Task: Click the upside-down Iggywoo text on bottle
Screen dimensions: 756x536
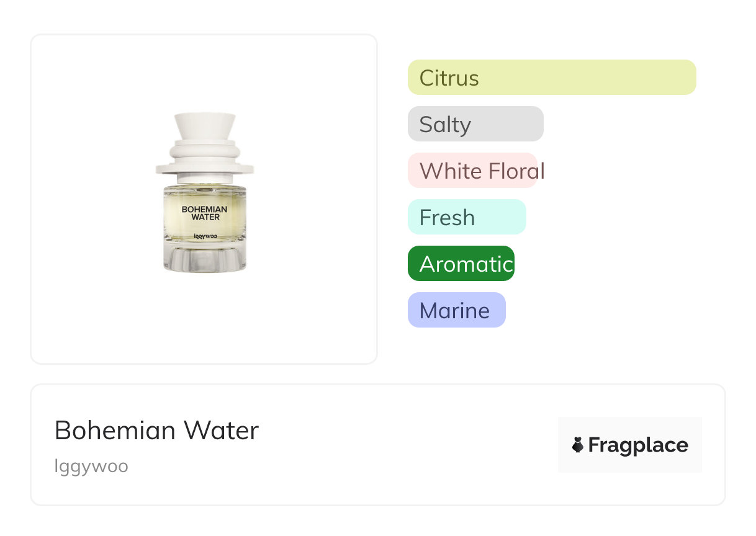Action: (x=205, y=236)
